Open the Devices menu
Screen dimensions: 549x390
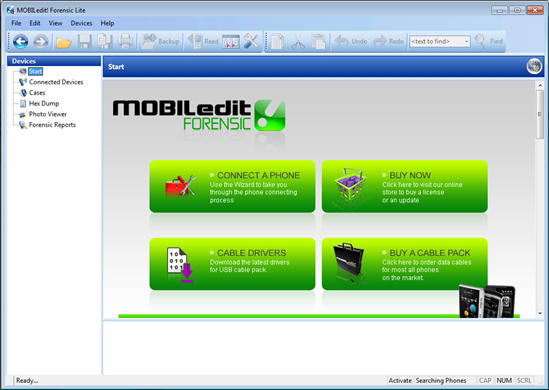coord(81,23)
